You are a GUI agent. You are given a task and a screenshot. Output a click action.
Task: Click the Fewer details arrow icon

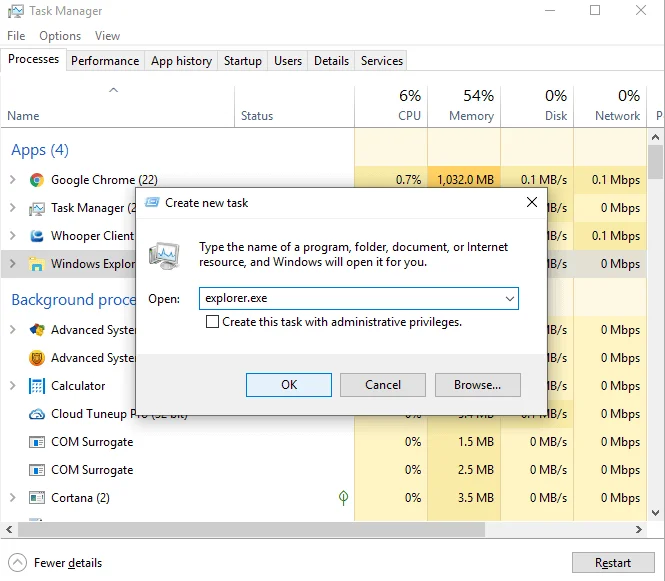[x=17, y=563]
